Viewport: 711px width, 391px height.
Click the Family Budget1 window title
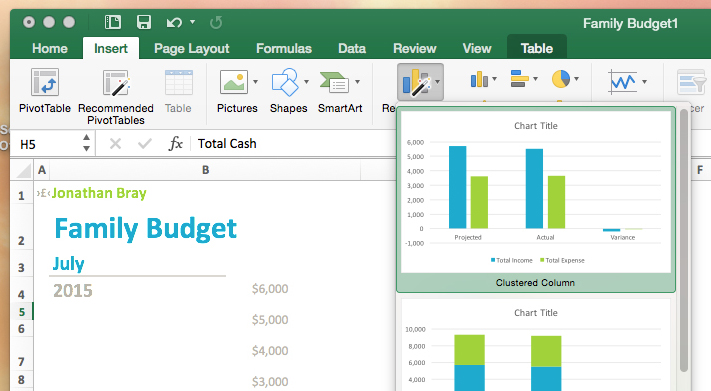(x=630, y=23)
